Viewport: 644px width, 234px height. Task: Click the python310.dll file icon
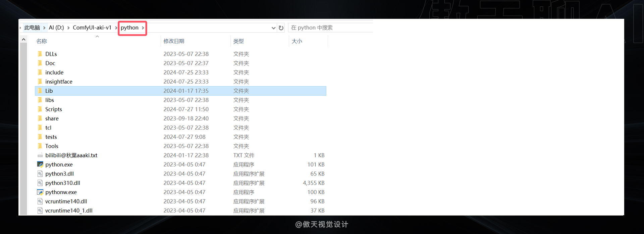click(x=40, y=183)
